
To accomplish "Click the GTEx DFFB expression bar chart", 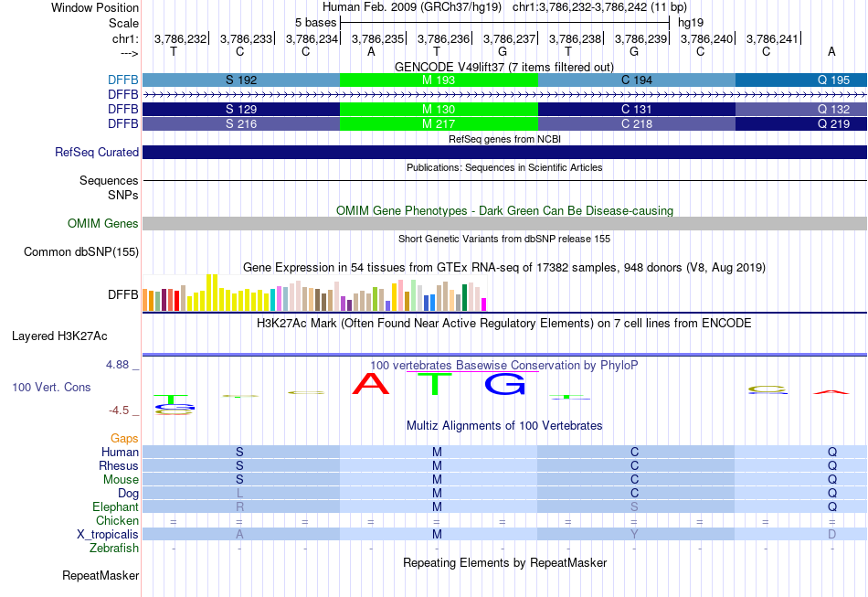I will point(314,293).
